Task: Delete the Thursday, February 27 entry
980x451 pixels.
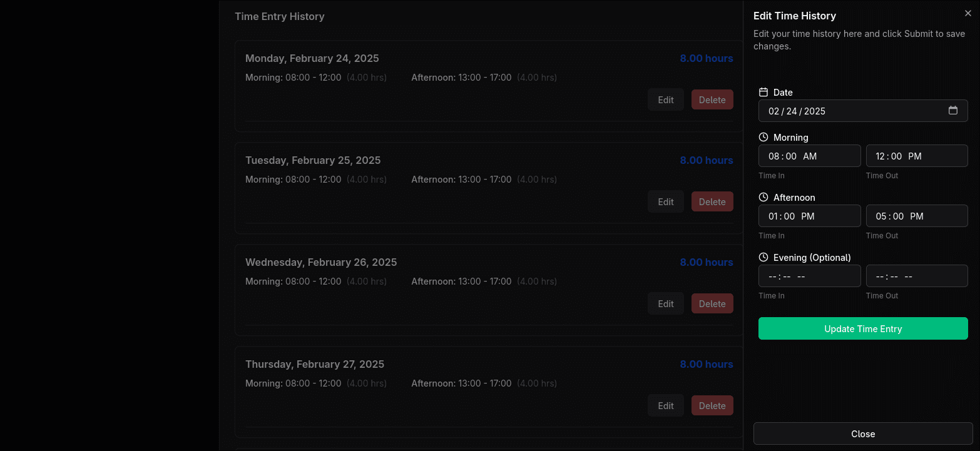Action: click(712, 405)
